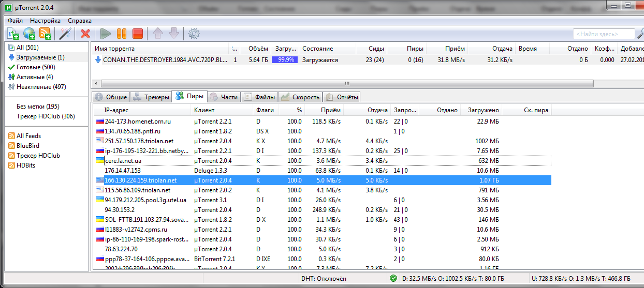Sort torrent list by Отдача column
The height and width of the screenshot is (288, 644).
point(491,49)
